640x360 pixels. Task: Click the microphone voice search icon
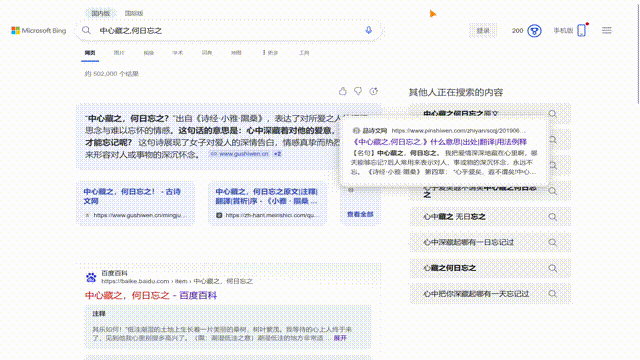(369, 30)
